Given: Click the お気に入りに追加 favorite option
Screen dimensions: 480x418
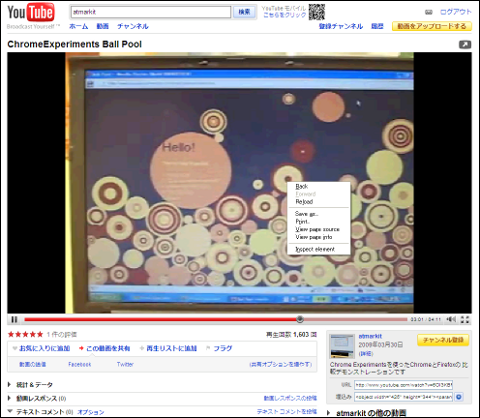Looking at the screenshot, I should coord(44,348).
